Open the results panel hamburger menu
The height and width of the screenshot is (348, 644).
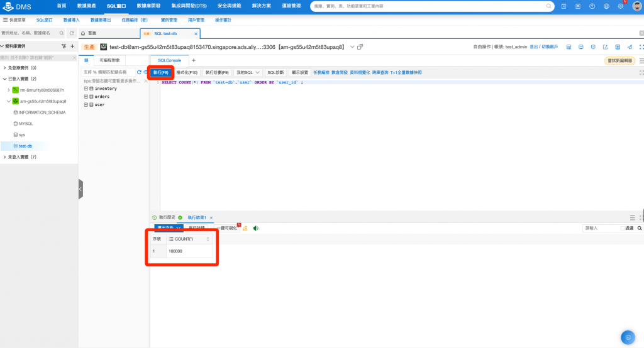pos(633,217)
